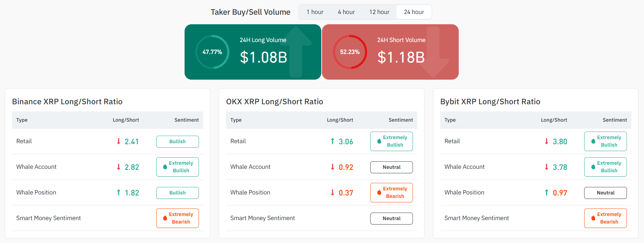Click Binance Whale Position green up arrow

(x=119, y=192)
